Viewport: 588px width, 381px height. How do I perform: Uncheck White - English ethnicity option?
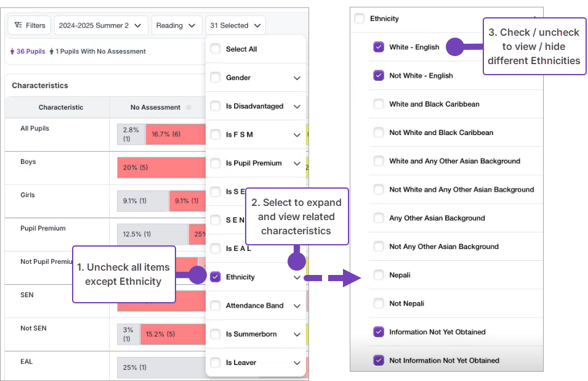(379, 47)
